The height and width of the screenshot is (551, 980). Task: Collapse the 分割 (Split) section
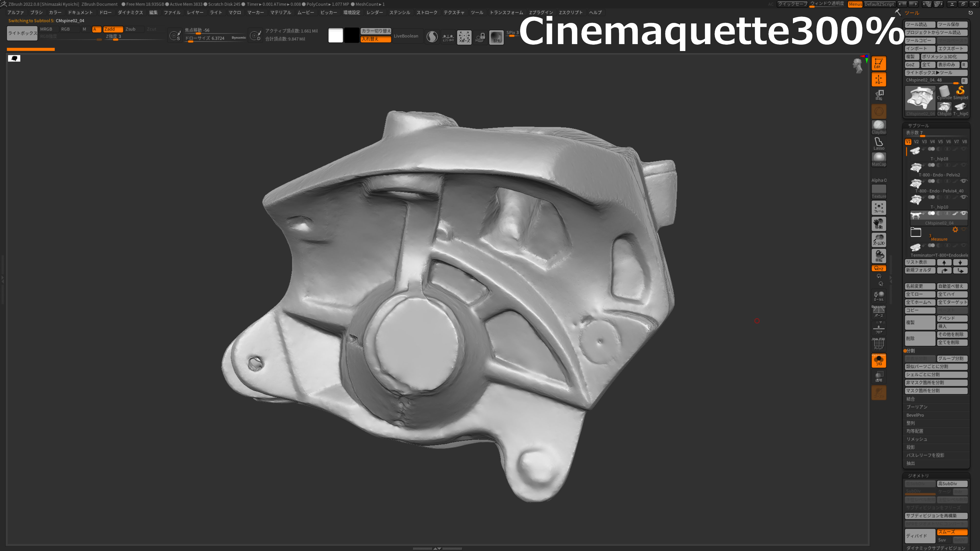[910, 350]
